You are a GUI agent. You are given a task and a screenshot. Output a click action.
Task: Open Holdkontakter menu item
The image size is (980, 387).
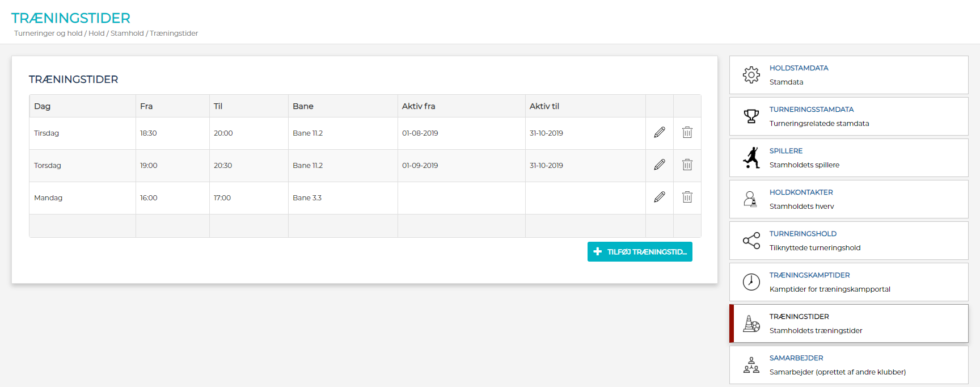pyautogui.click(x=801, y=192)
